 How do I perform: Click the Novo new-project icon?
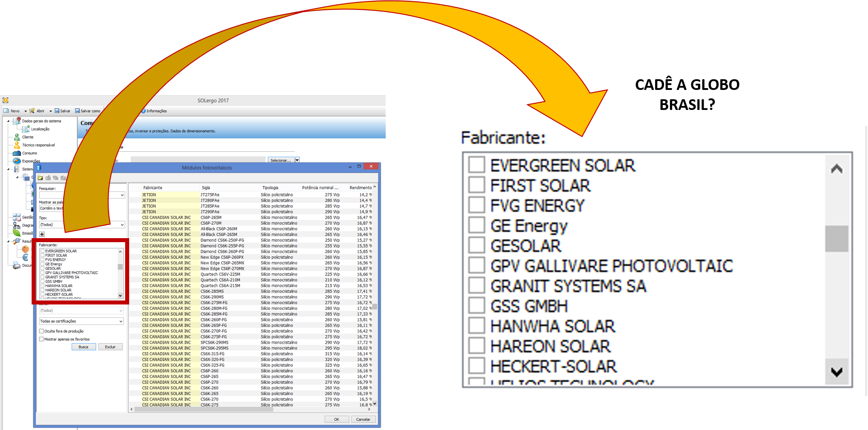6,111
